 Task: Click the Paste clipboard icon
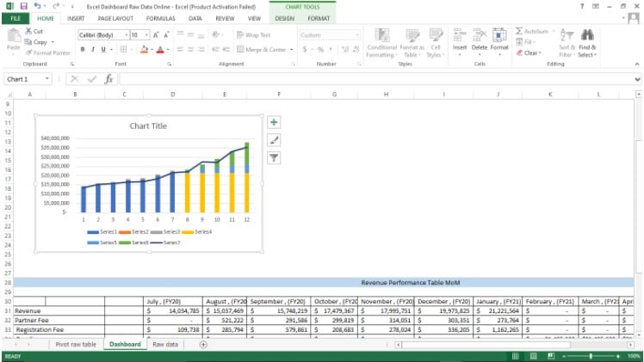pos(14,36)
